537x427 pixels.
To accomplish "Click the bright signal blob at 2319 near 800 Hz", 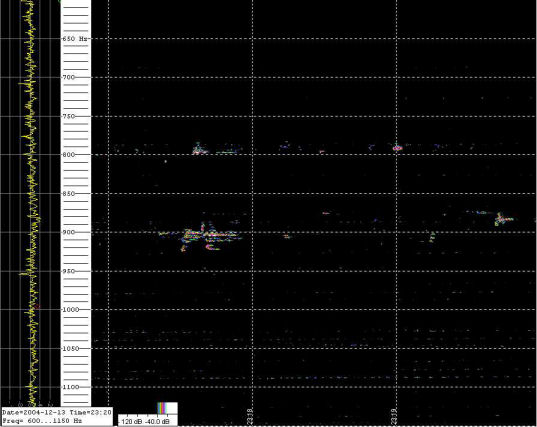I will point(397,148).
